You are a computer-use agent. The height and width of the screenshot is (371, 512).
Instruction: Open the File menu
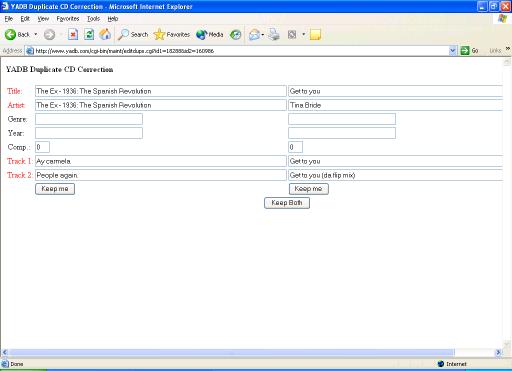click(x=9, y=19)
